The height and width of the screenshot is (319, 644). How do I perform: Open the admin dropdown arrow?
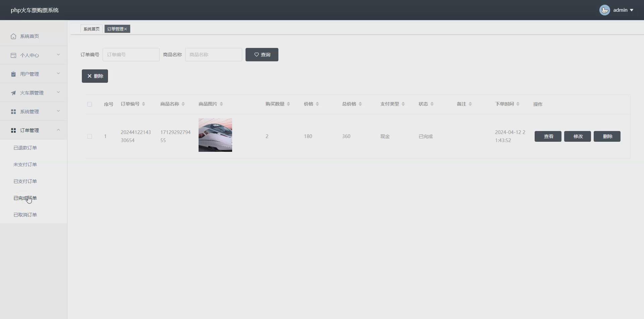(632, 10)
